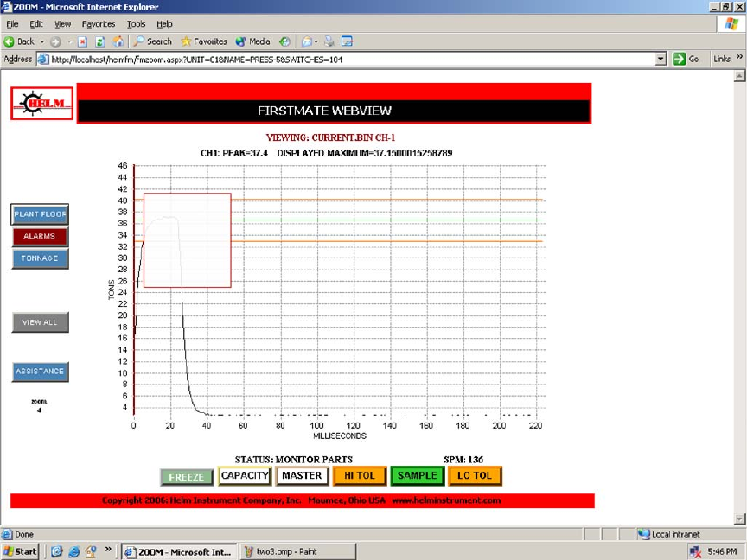Select the HI TOL button
747x560 pixels.
[x=360, y=475]
